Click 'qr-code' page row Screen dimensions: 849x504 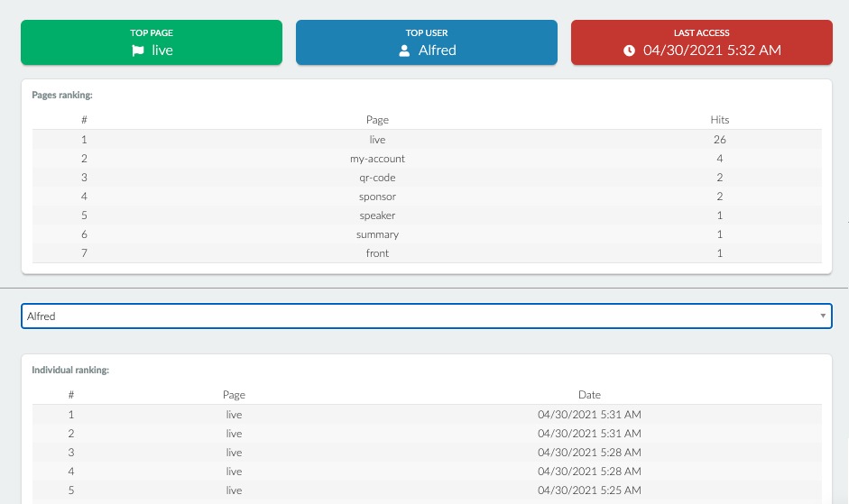point(427,178)
